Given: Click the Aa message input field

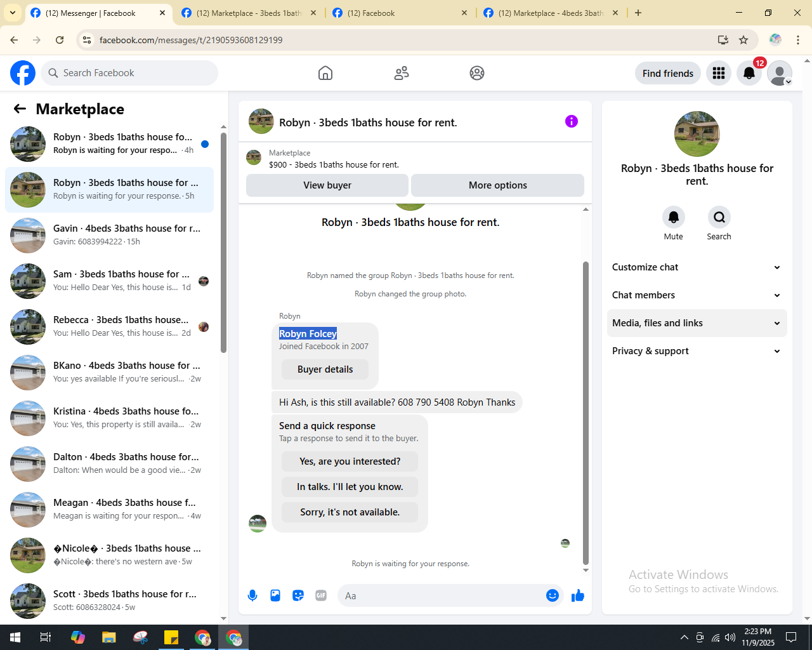Looking at the screenshot, I should (x=443, y=595).
